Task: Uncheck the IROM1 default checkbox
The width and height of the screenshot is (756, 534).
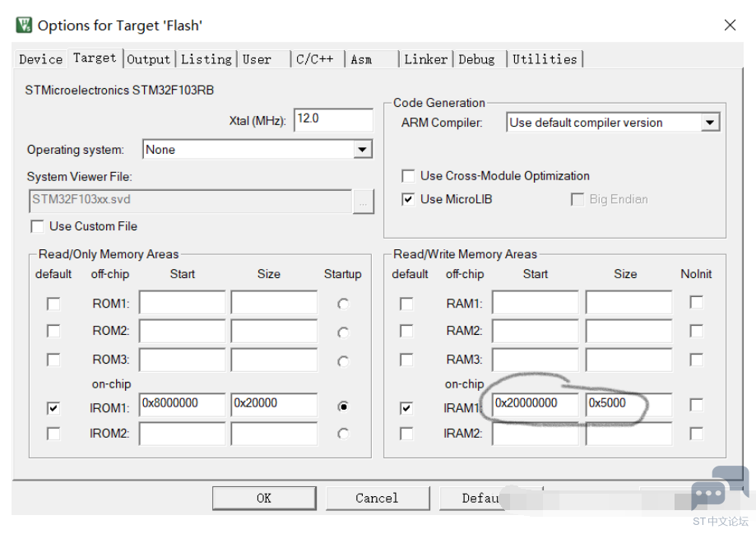Action: pyautogui.click(x=53, y=407)
